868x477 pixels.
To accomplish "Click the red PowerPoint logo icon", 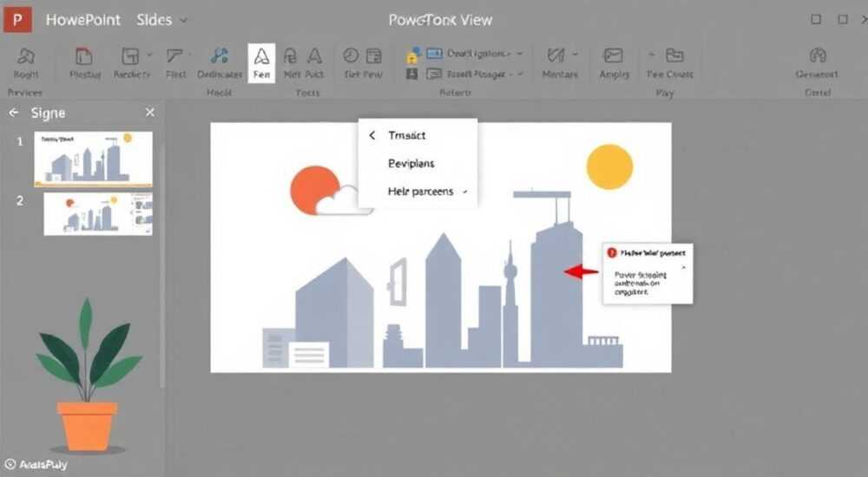I will [x=17, y=20].
